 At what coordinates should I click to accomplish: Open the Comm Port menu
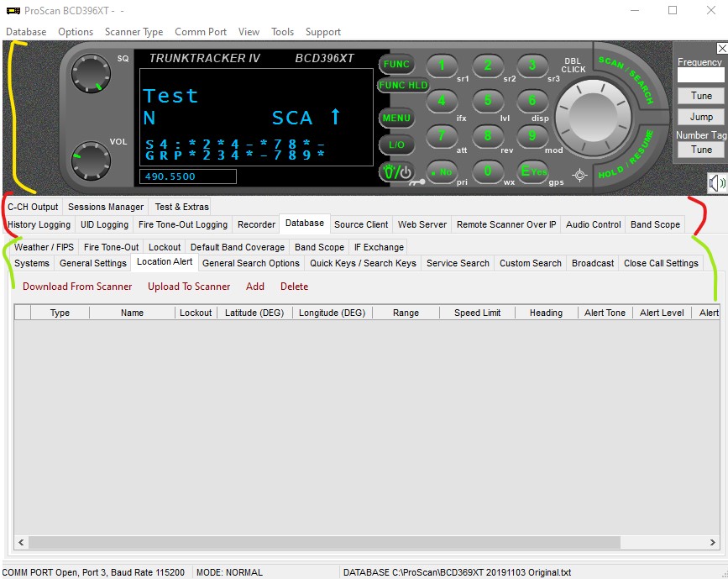tap(200, 32)
